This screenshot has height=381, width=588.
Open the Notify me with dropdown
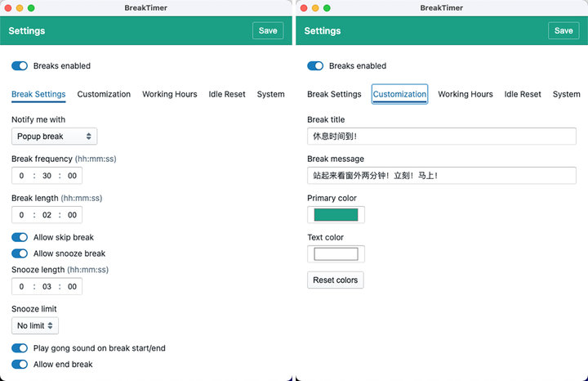pyautogui.click(x=55, y=137)
